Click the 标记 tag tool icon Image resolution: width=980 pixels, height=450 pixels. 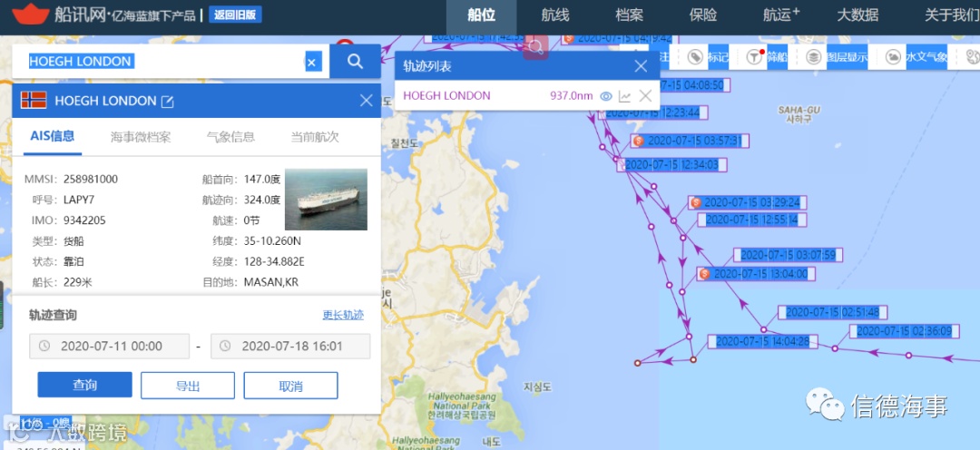694,57
